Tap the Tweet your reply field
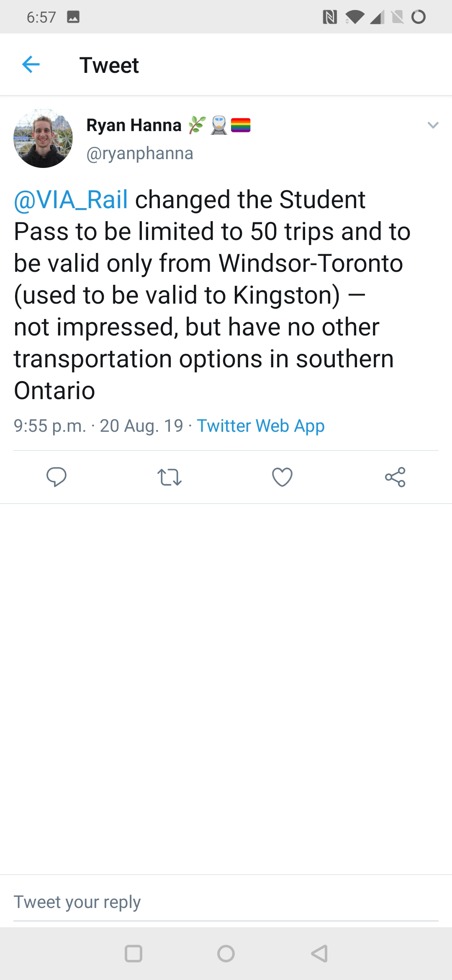The height and width of the screenshot is (980, 452). pyautogui.click(x=226, y=902)
